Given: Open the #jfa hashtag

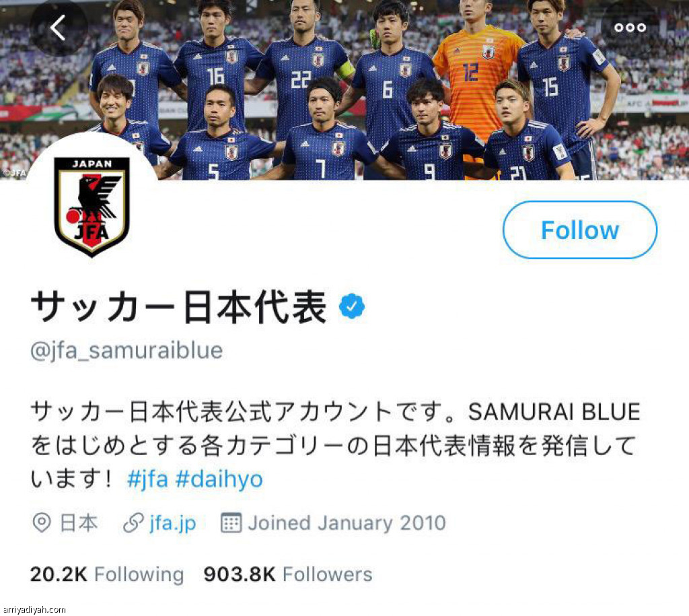Looking at the screenshot, I should point(147,479).
